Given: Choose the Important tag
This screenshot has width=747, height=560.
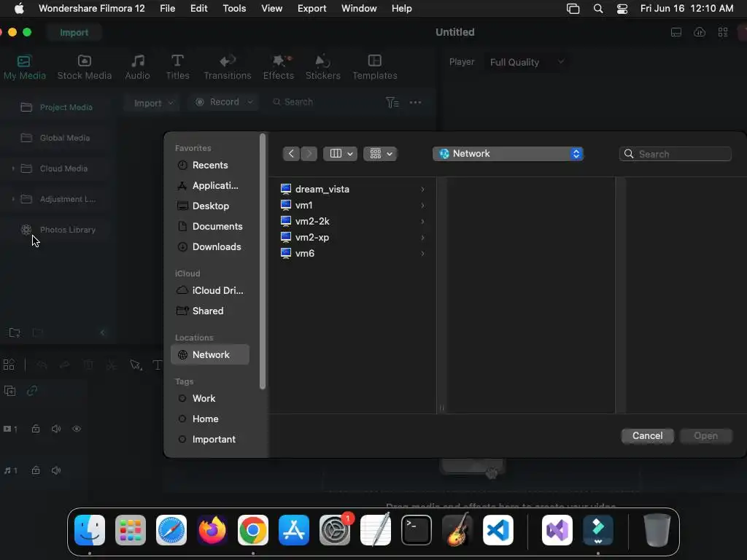Looking at the screenshot, I should point(209,440).
